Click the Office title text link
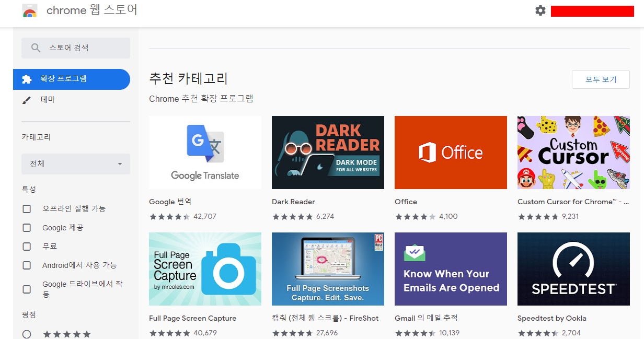This screenshot has height=339, width=644. 406,202
